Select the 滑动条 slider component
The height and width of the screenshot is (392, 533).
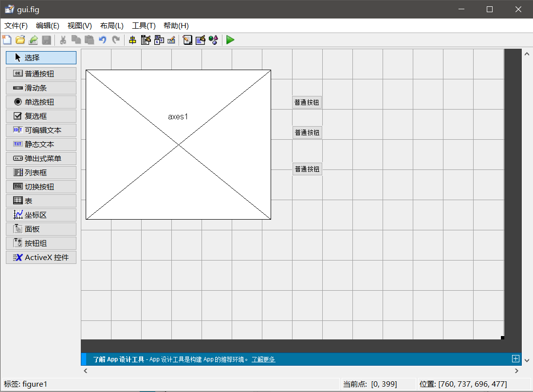pyautogui.click(x=41, y=88)
